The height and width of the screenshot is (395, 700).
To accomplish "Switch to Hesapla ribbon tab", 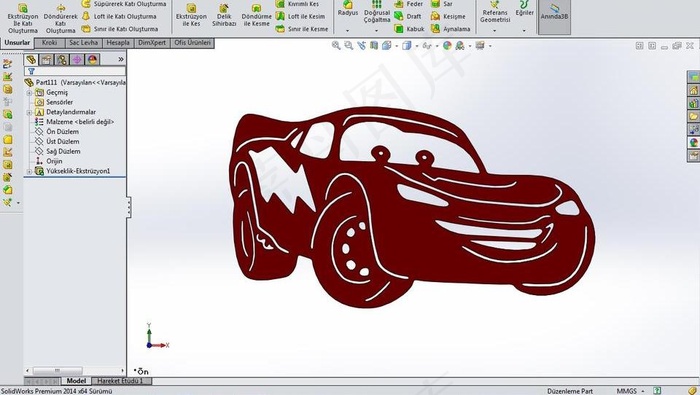I will pyautogui.click(x=118, y=43).
